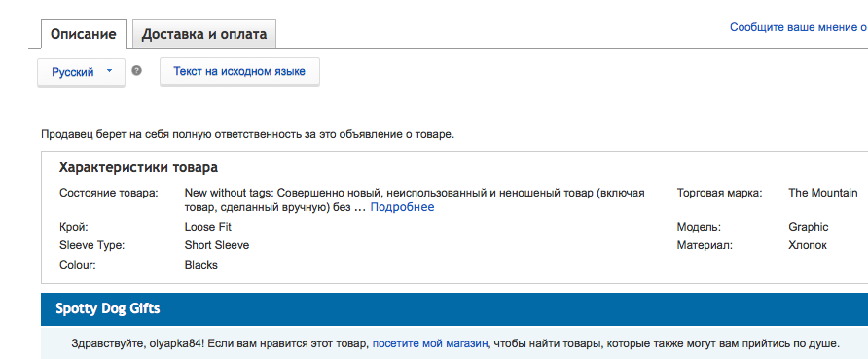Click the Sleeve Type label
Screen dimensions: 868x359
[x=91, y=245]
